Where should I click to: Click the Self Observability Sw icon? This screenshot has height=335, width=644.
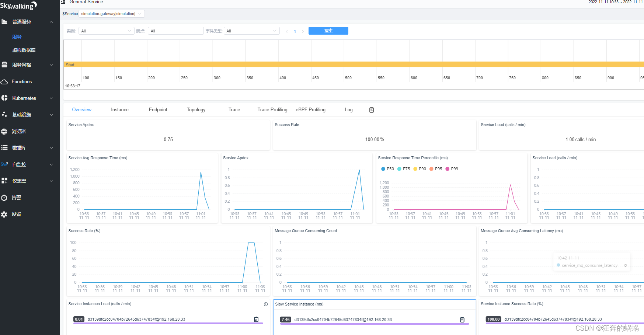(x=4, y=164)
